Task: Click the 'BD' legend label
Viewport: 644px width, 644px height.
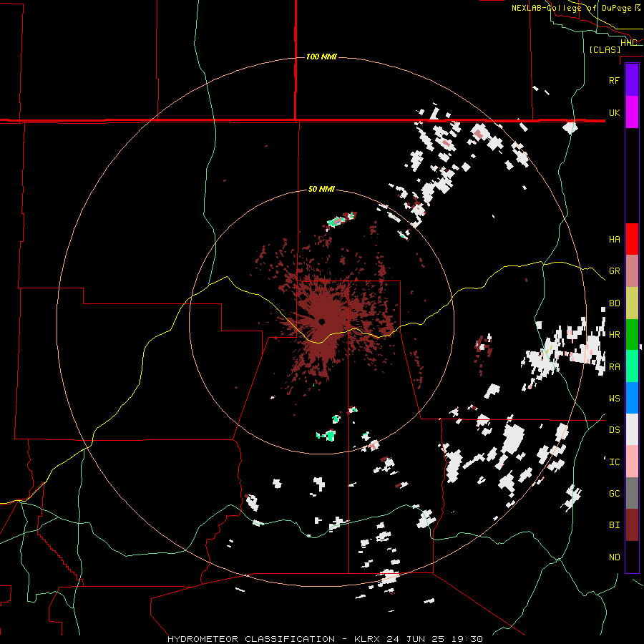Action: point(614,303)
